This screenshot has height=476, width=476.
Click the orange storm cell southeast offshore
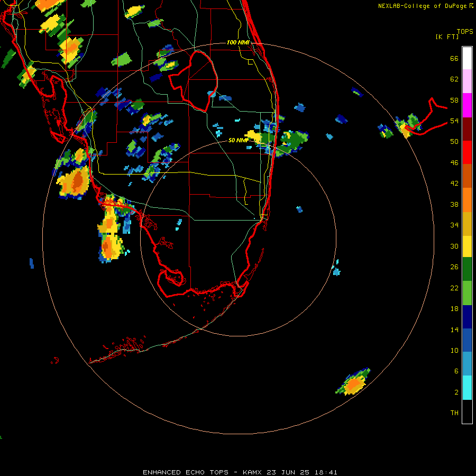click(x=353, y=382)
